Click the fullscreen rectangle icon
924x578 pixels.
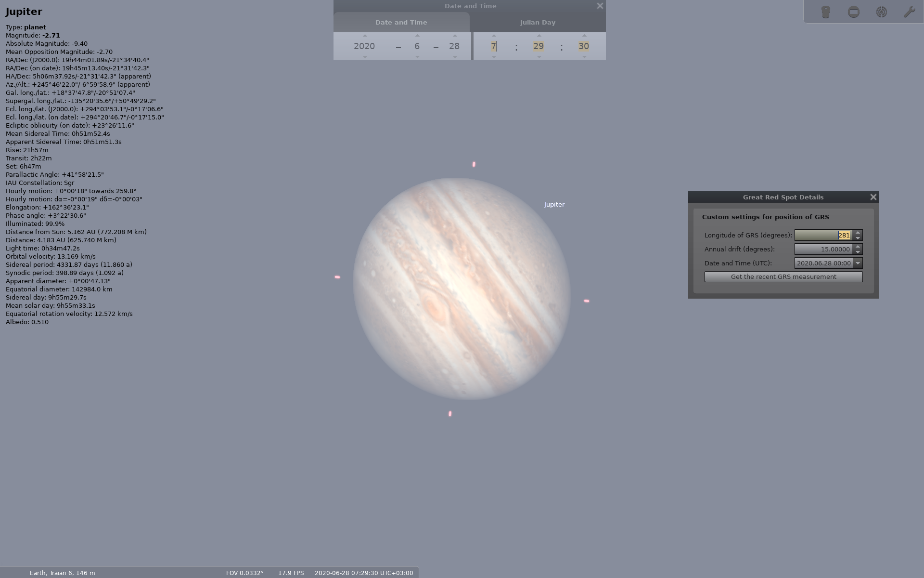[854, 12]
